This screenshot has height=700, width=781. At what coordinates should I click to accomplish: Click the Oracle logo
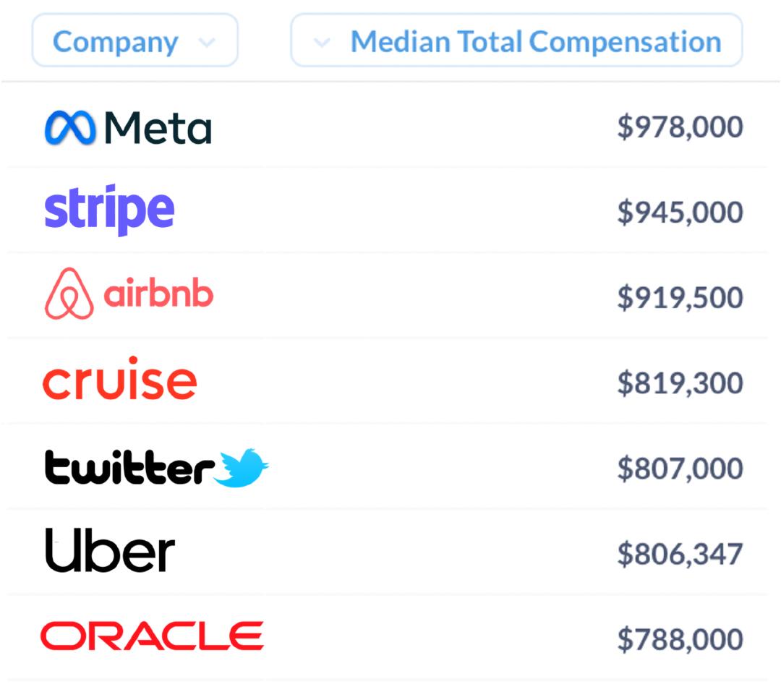[152, 636]
